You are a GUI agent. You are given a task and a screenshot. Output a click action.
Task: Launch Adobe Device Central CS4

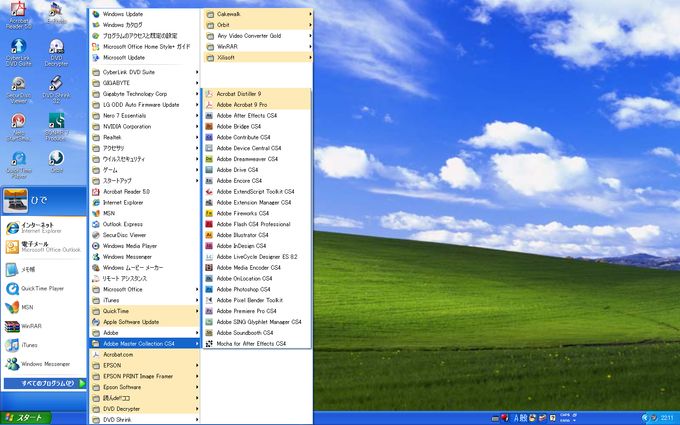pos(257,148)
